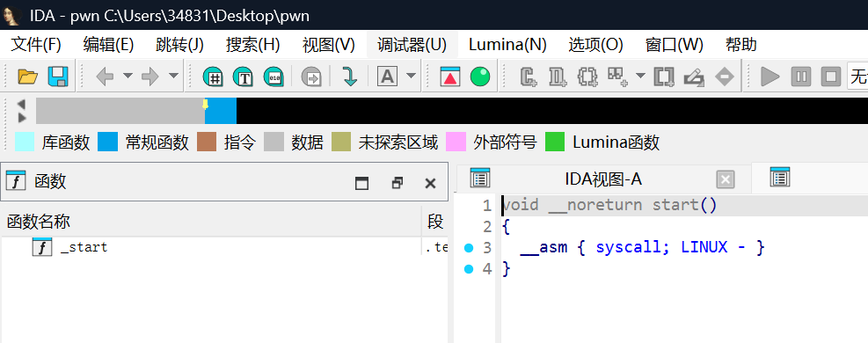This screenshot has height=343, width=868.
Task: Click navigation band left triangle arrow
Action: (x=22, y=104)
